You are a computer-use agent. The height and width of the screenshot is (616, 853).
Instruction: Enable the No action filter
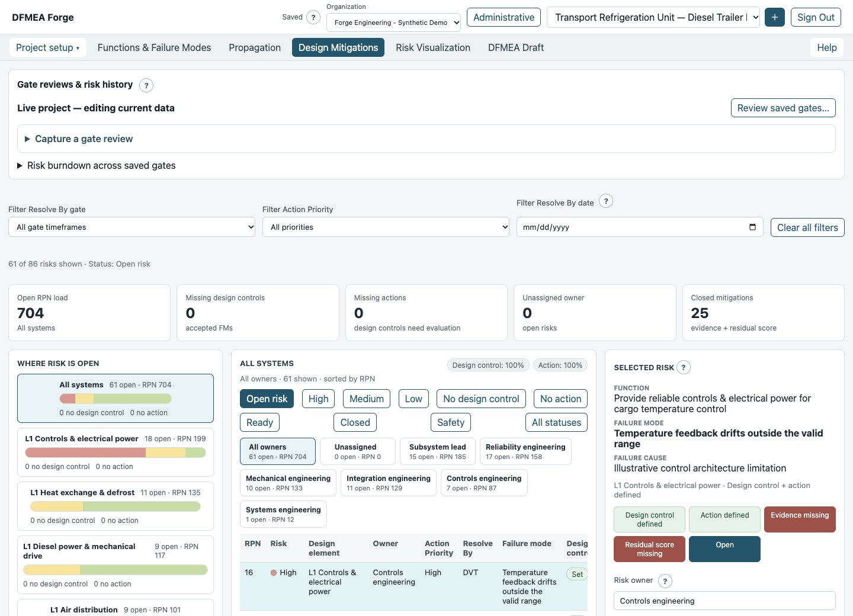[560, 399]
